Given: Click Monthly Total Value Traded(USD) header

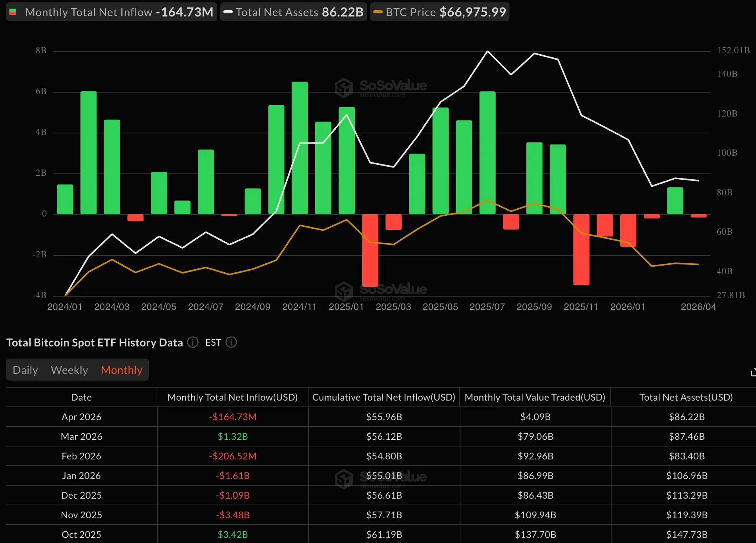Looking at the screenshot, I should [535, 397].
